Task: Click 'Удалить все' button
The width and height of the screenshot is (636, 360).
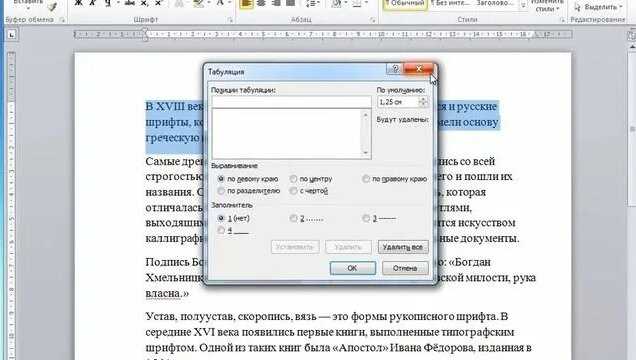Action: click(403, 247)
